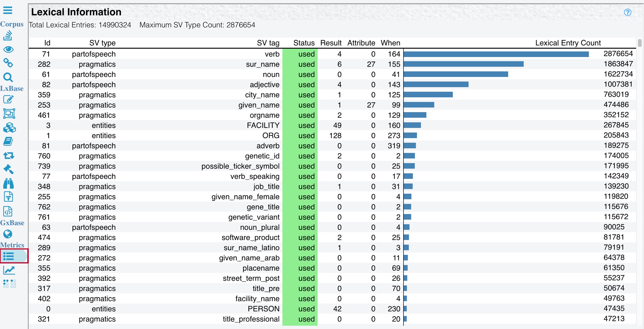This screenshot has width=644, height=329.
Task: Click the table vertical scrollbar
Action: pyautogui.click(x=640, y=43)
